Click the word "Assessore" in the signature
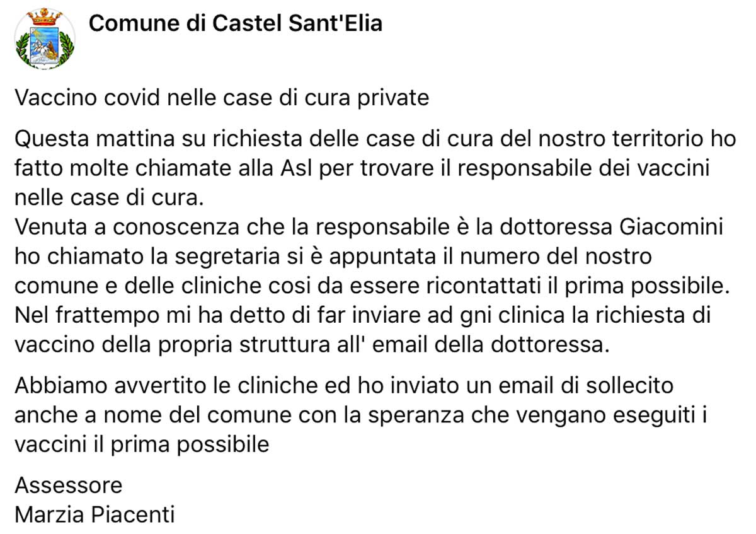756x534 pixels. click(68, 486)
